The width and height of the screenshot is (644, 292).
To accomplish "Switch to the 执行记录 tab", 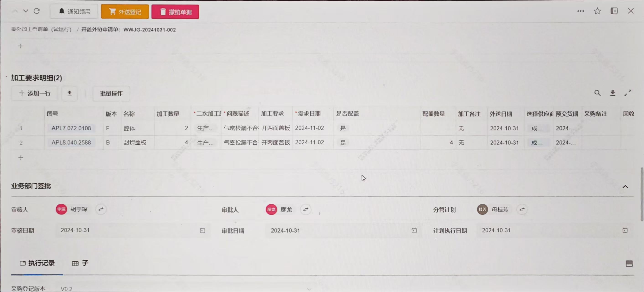I will point(37,263).
